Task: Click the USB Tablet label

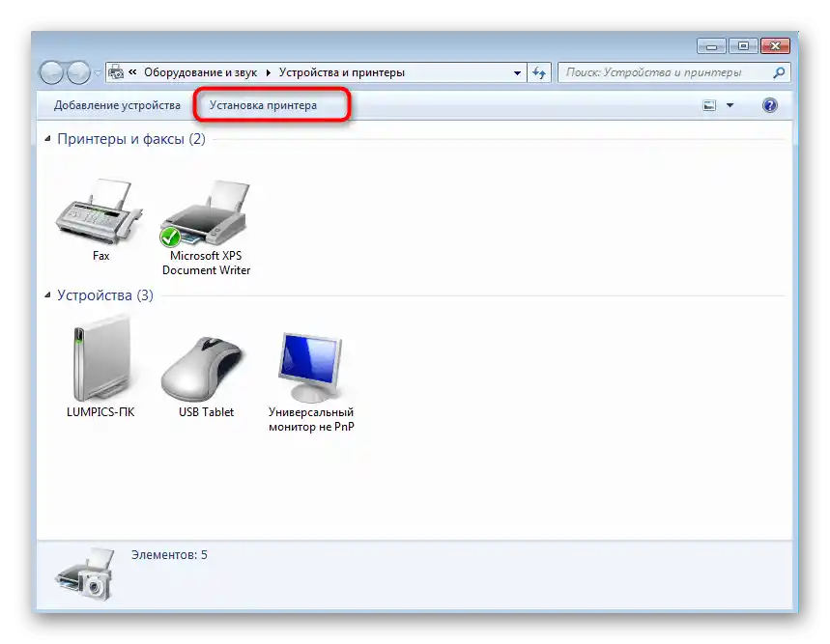Action: pyautogui.click(x=206, y=412)
